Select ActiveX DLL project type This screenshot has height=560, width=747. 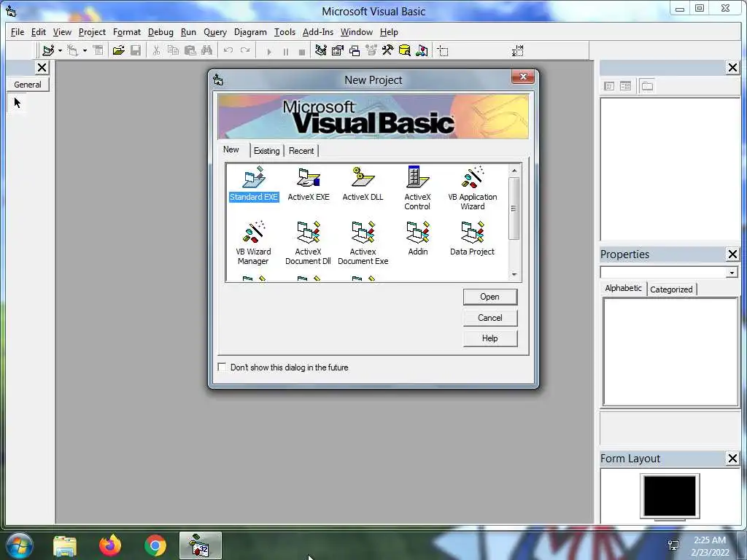[363, 184]
